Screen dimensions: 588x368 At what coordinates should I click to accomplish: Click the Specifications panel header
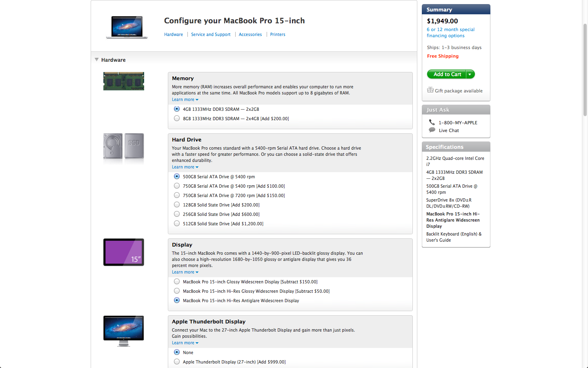click(456, 147)
